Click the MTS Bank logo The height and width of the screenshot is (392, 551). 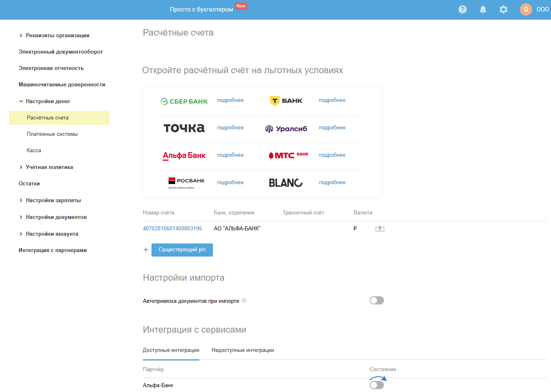(289, 155)
